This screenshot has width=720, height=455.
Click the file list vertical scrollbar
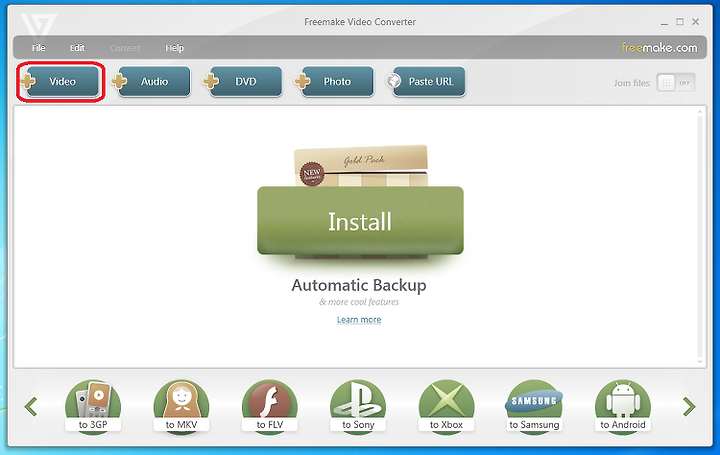pyautogui.click(x=700, y=236)
